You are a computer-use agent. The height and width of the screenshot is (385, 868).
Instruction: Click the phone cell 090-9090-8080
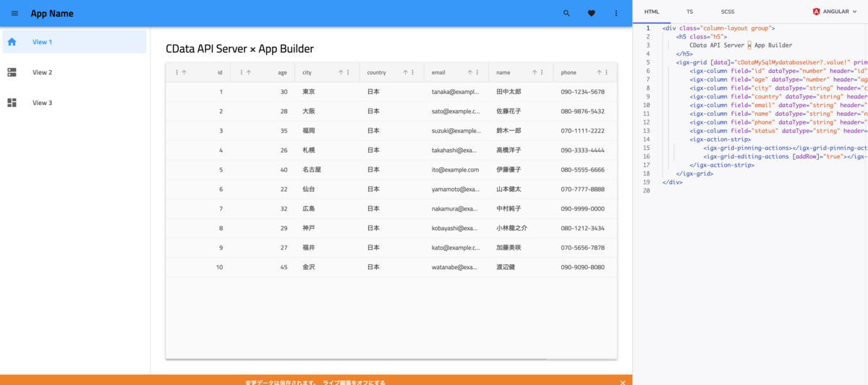pyautogui.click(x=582, y=267)
